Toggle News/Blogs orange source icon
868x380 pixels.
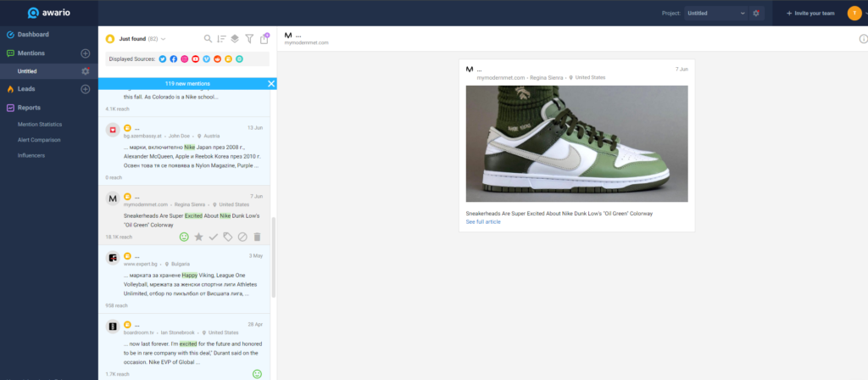click(x=229, y=59)
